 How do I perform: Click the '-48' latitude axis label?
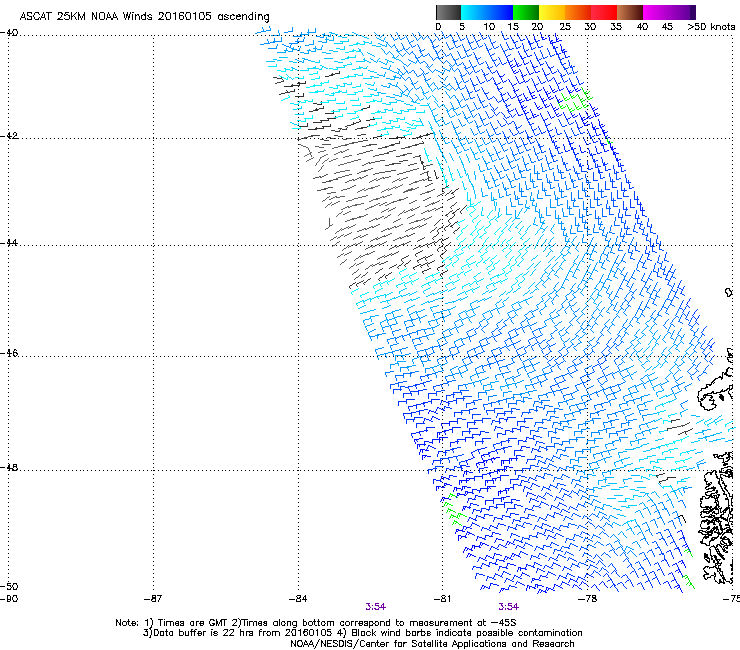9,468
